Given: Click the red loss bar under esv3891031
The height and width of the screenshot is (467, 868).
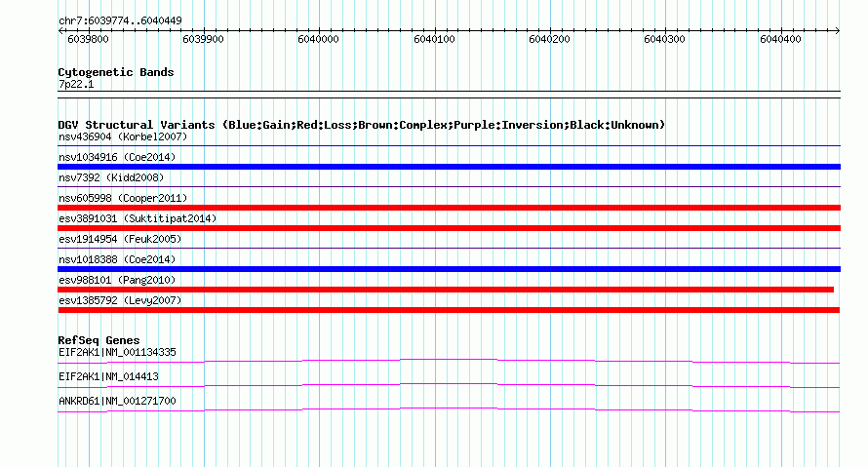Looking at the screenshot, I should 449,228.
